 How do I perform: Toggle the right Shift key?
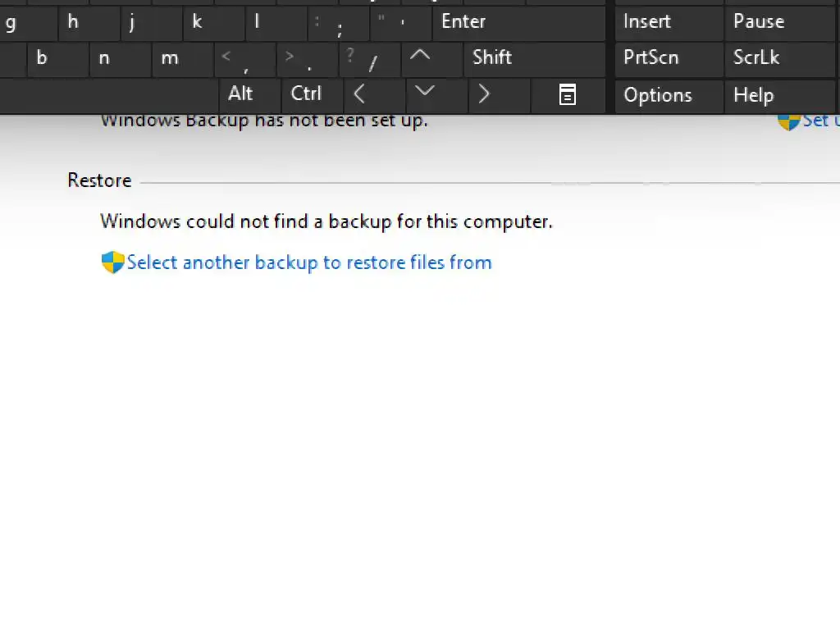[535, 59]
